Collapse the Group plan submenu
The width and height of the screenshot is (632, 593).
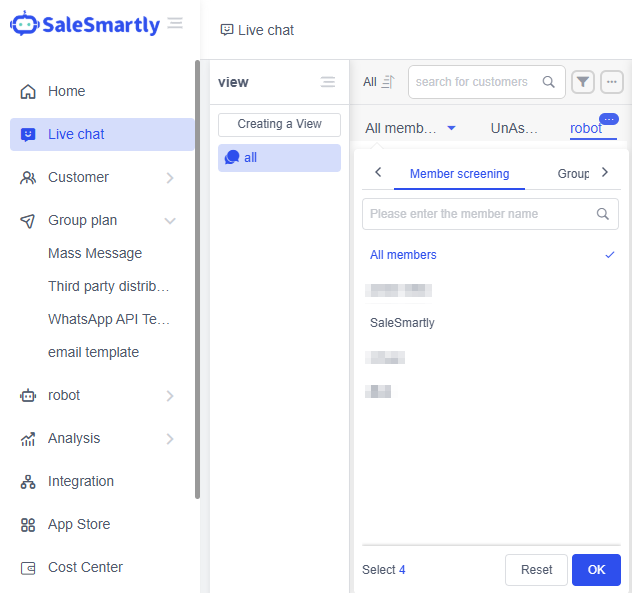[170, 220]
